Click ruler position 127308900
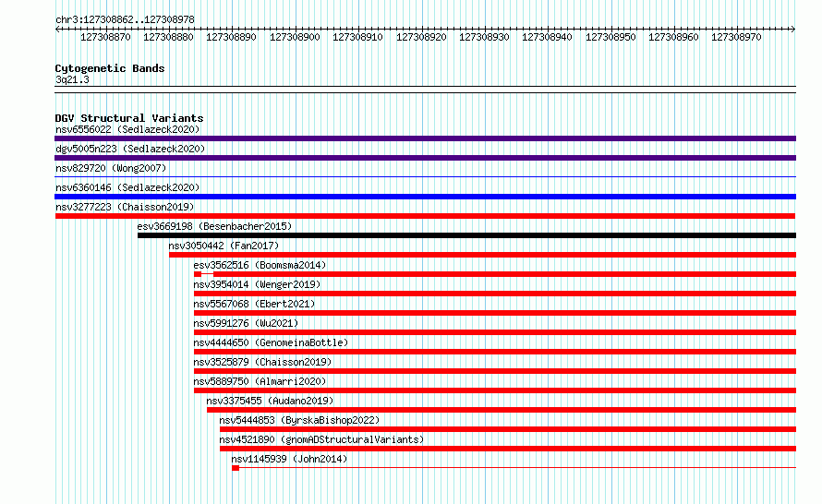This screenshot has height=504, width=822. pyautogui.click(x=295, y=37)
